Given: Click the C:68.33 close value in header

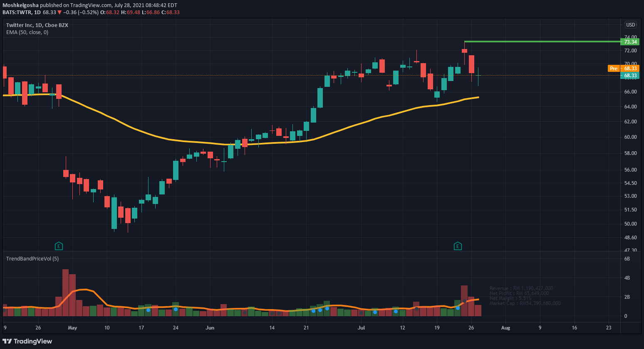Looking at the screenshot, I should click(x=171, y=12).
